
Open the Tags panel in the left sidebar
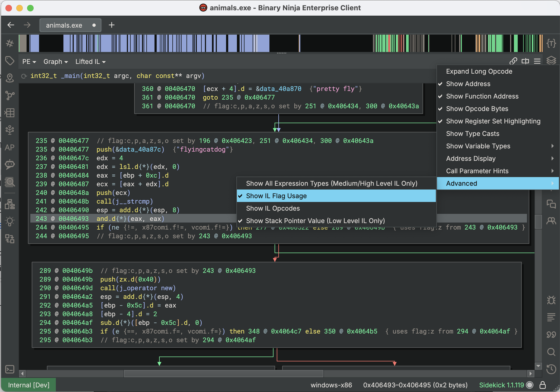10,61
